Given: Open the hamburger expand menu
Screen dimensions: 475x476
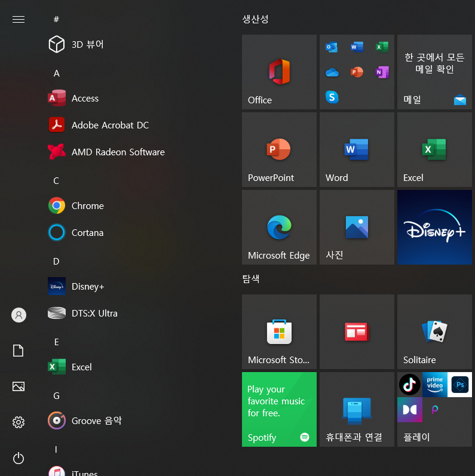Looking at the screenshot, I should click(19, 20).
